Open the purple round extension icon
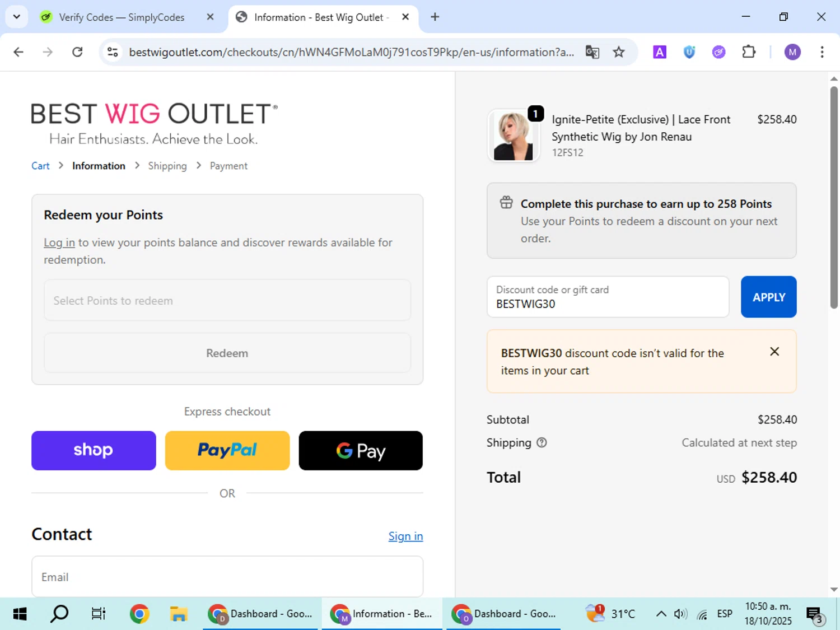The image size is (840, 630). pyautogui.click(x=718, y=52)
